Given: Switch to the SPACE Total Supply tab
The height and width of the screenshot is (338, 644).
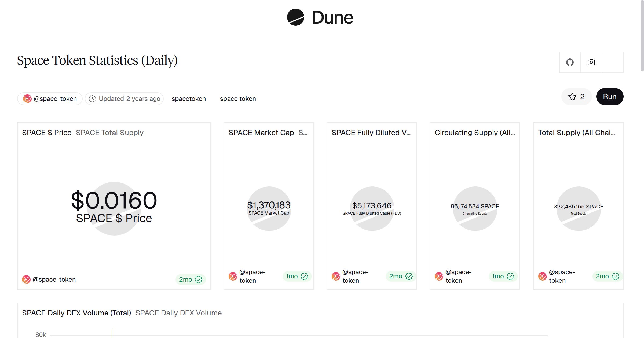Looking at the screenshot, I should [109, 132].
